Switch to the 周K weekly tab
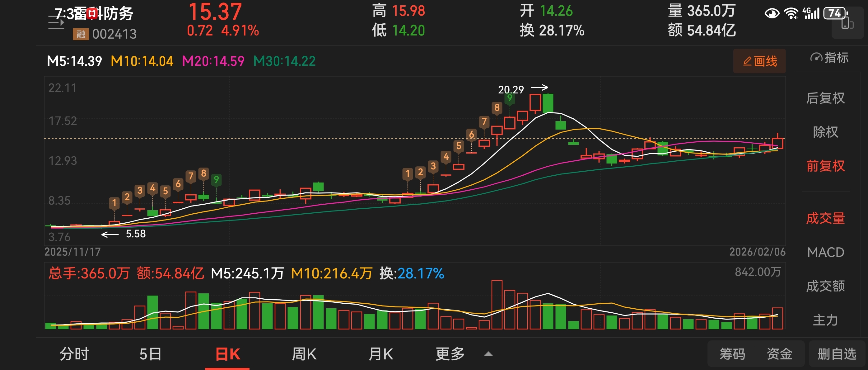The image size is (868, 370). [304, 354]
